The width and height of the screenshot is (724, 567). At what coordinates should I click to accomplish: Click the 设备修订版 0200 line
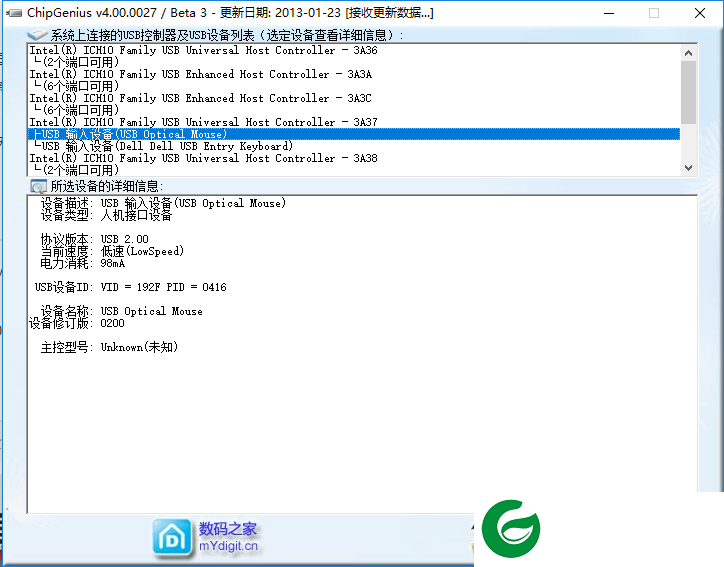point(77,323)
